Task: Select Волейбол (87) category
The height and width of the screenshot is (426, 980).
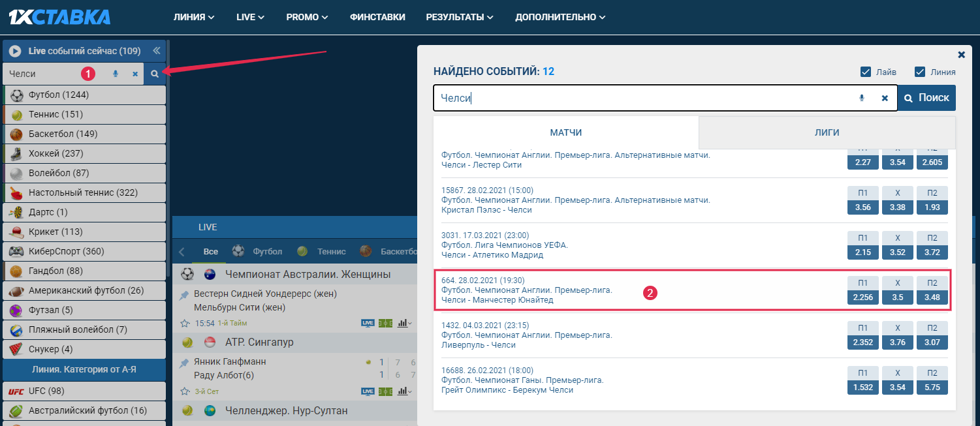Action: 84,173
